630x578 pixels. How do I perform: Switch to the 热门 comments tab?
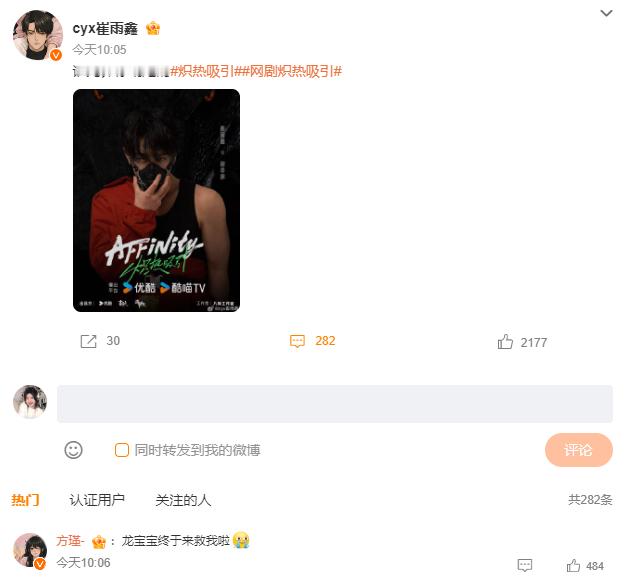coord(25,500)
